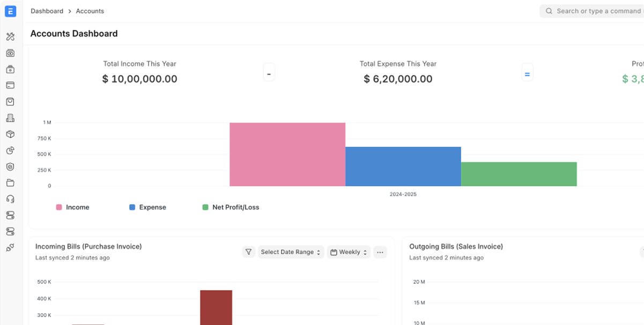Click the 'Expense' legend label text
The width and height of the screenshot is (644, 325).
point(153,207)
